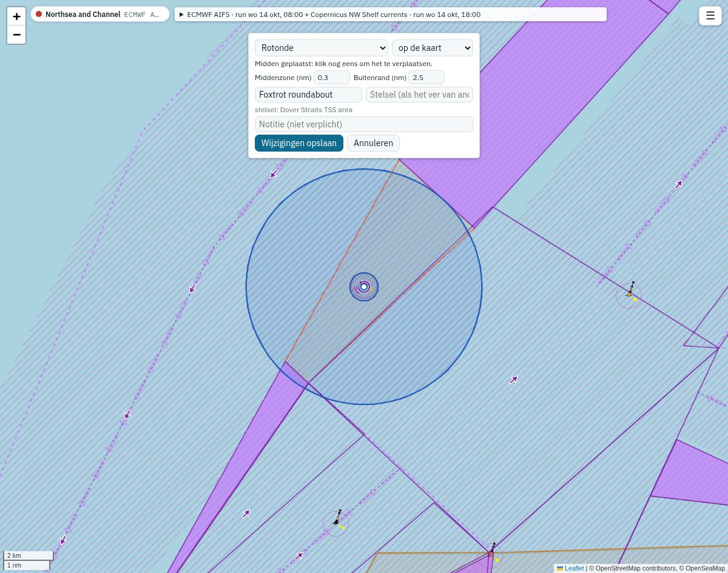Click the play triangle before ECMWF AIFS
This screenshot has height=573, width=728.
[181, 15]
